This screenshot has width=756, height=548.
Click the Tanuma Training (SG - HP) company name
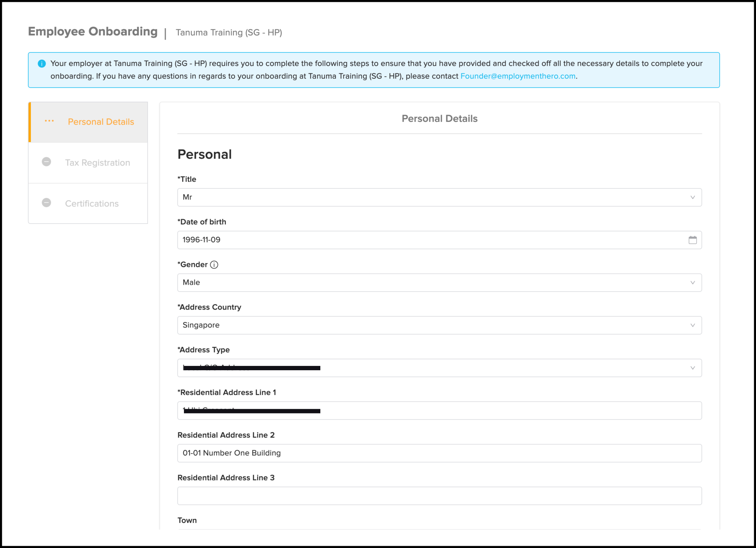click(x=229, y=33)
